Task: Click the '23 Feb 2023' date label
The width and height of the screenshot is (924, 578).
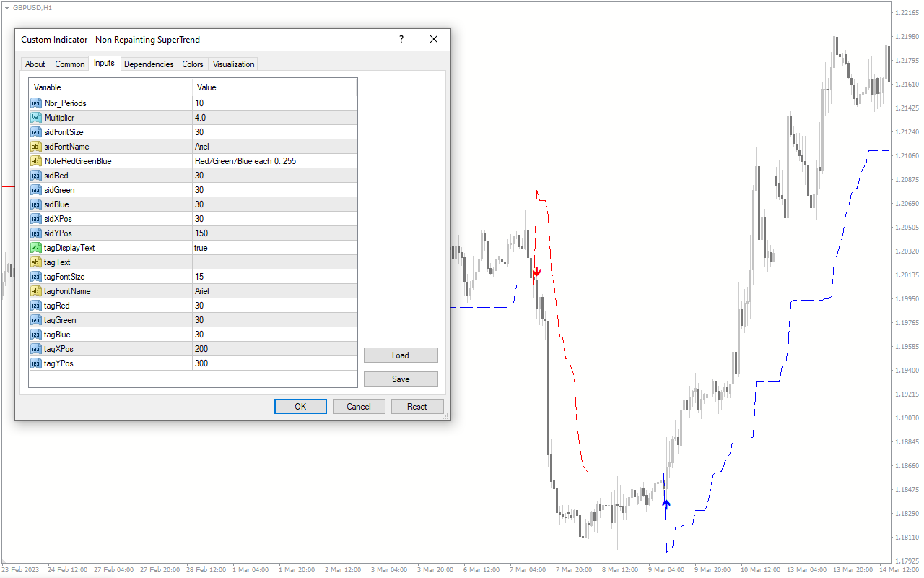Action: [20, 570]
